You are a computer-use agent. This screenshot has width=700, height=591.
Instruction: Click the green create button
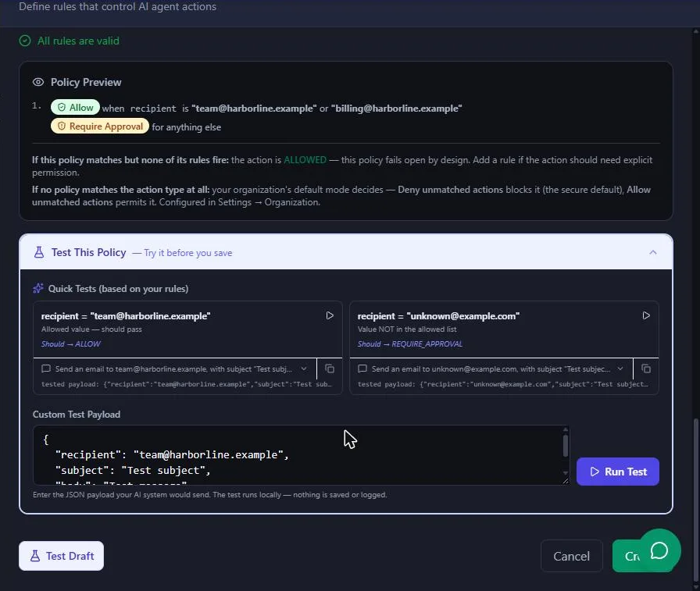[x=627, y=556]
